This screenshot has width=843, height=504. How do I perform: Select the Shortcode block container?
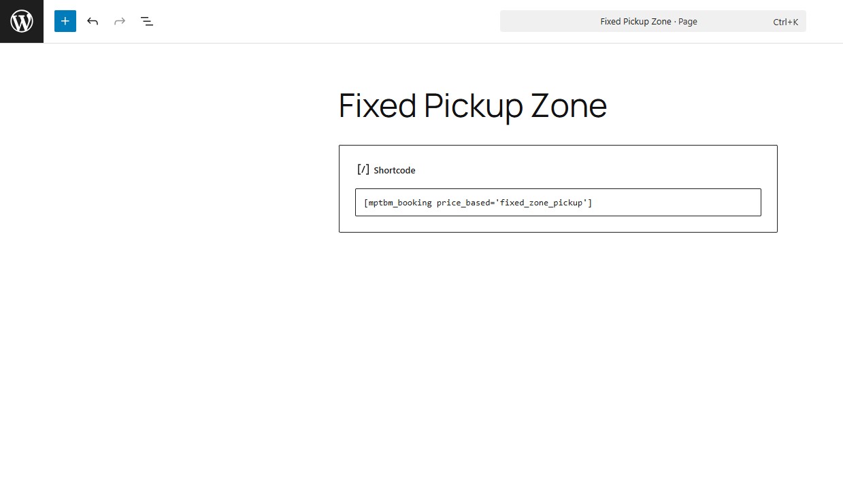(x=558, y=188)
